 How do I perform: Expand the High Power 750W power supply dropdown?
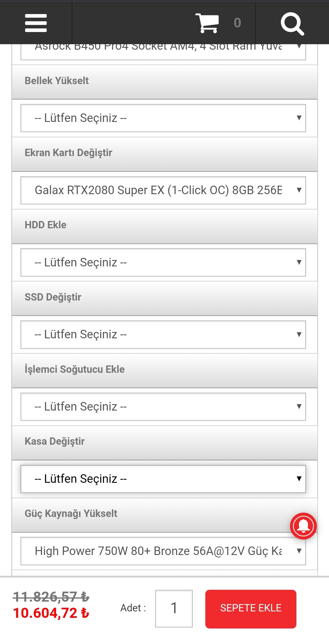163,551
